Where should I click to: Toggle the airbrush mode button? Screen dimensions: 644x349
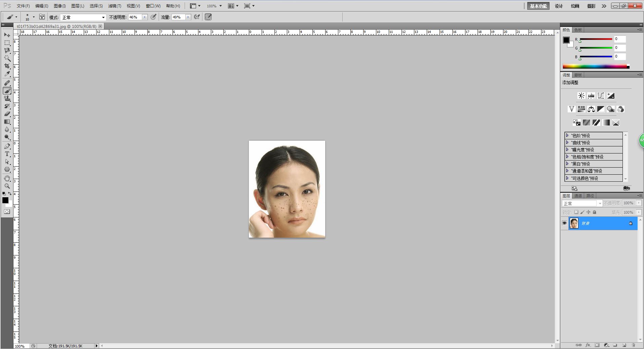coord(197,17)
